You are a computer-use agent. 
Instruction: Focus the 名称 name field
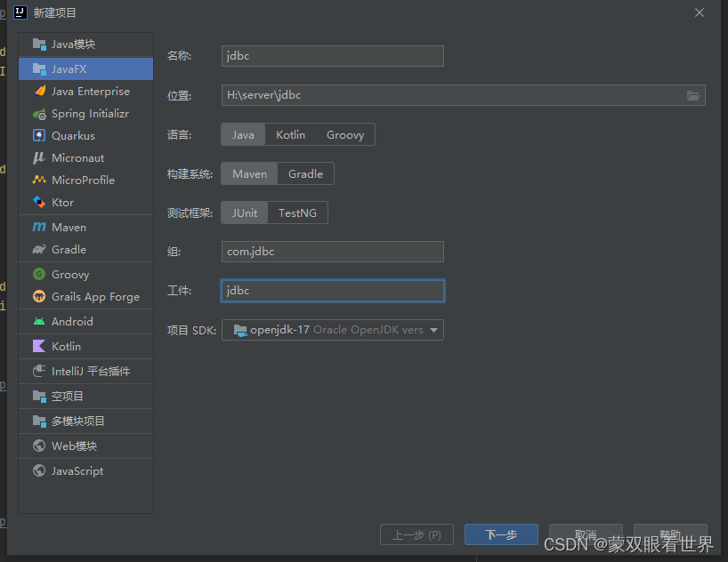tap(333, 56)
